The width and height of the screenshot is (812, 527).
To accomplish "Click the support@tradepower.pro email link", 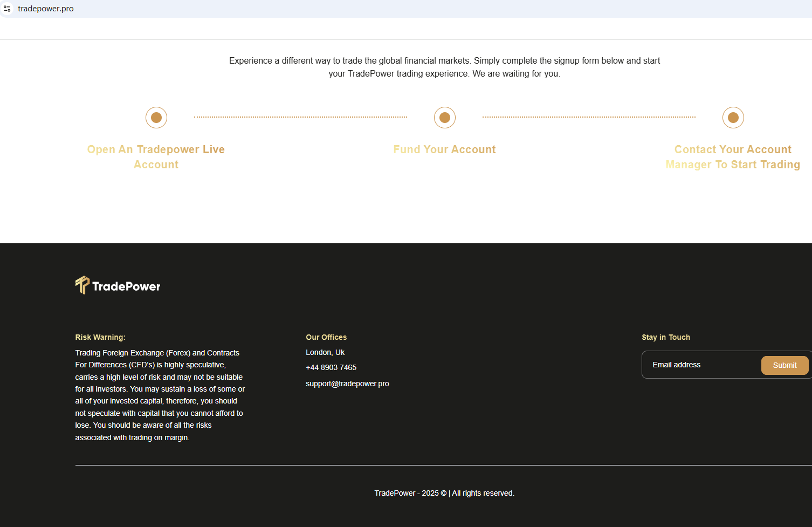I will click(x=347, y=384).
